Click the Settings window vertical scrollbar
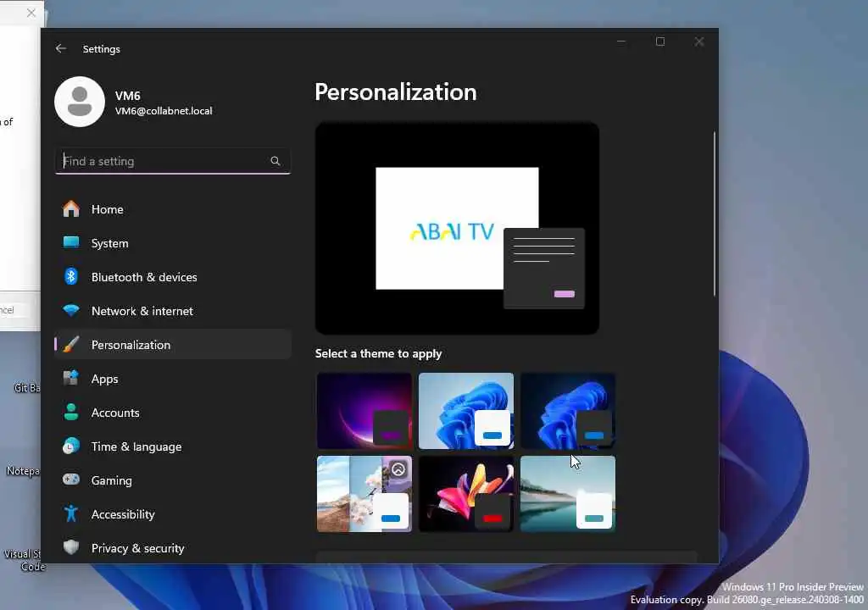This screenshot has height=610, width=868. click(x=714, y=213)
